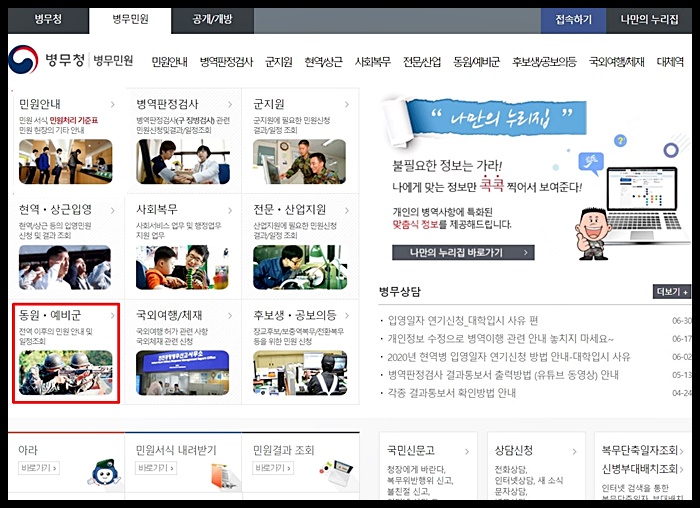Switch to the 병무청 top tab
The height and width of the screenshot is (508, 700).
tap(48, 20)
